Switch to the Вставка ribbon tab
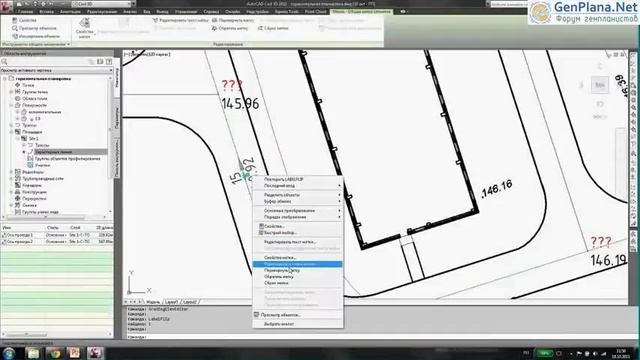Image resolution: width=640 pixels, height=360 pixels. pos(47,11)
